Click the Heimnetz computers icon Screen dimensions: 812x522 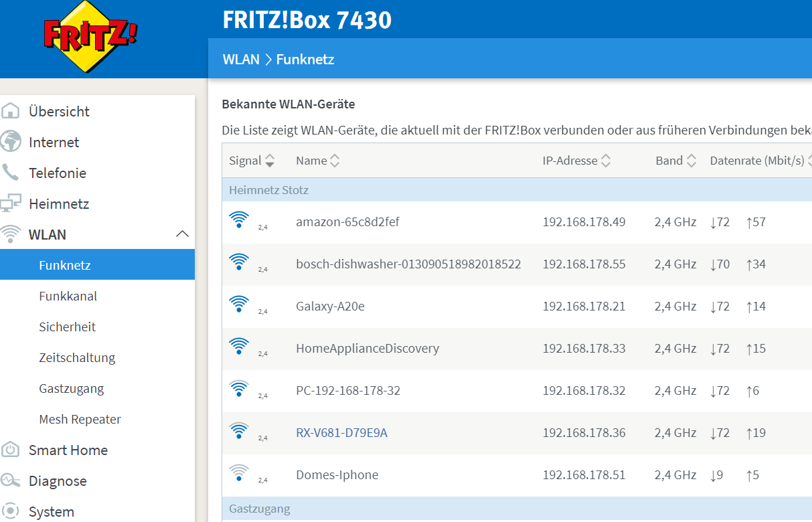click(x=11, y=203)
